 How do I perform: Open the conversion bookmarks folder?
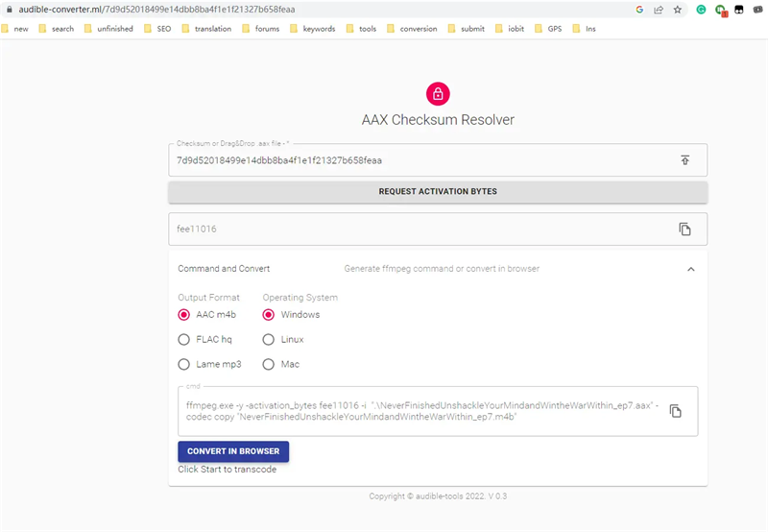tap(413, 29)
